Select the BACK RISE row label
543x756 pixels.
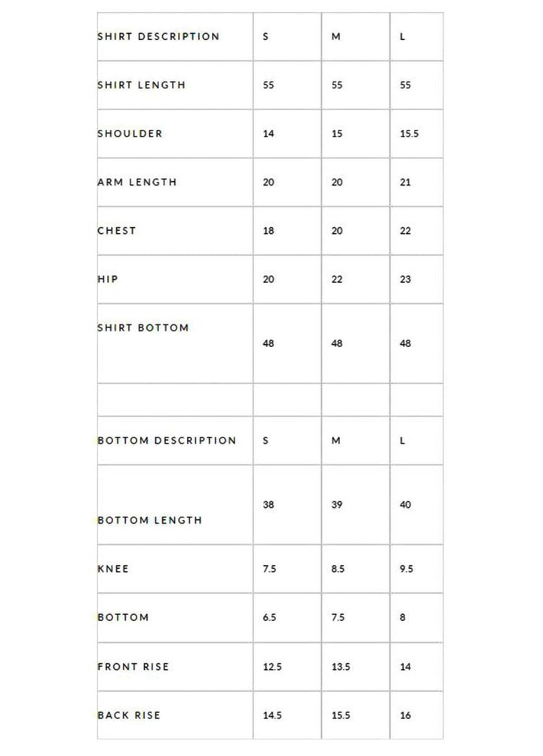129,715
